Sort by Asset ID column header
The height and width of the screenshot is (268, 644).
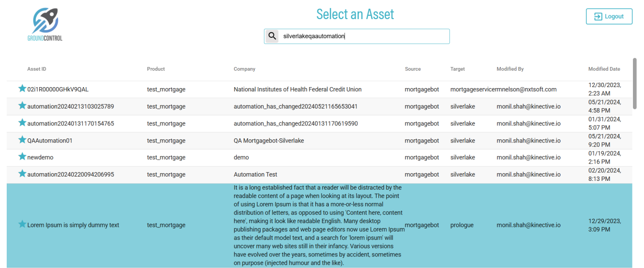[x=37, y=69]
